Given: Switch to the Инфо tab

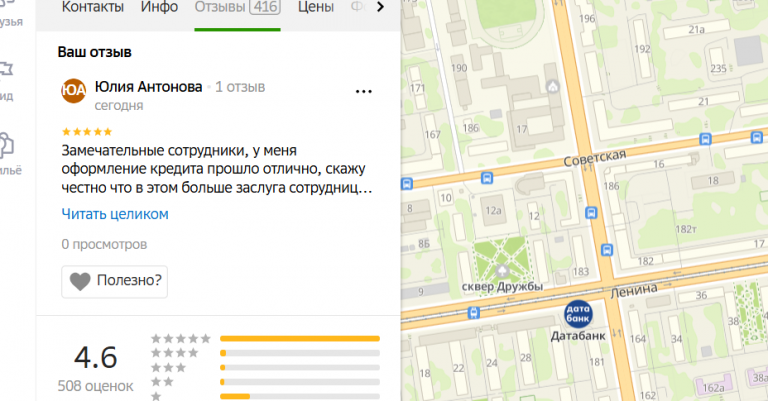Looking at the screenshot, I should 159,7.
